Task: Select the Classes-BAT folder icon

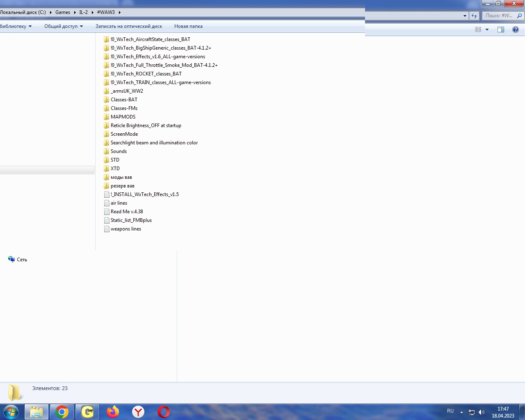Action: click(107, 100)
